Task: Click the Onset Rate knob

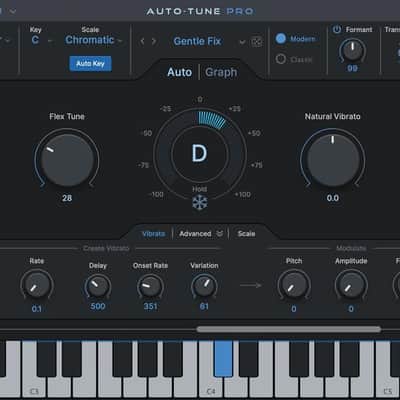Action: pos(150,286)
